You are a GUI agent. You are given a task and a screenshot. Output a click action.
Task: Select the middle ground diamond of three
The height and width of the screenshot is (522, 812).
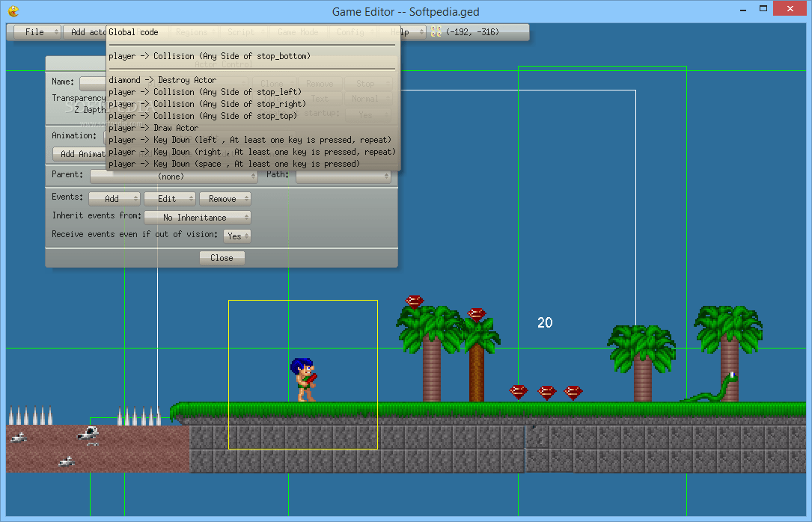click(x=547, y=393)
